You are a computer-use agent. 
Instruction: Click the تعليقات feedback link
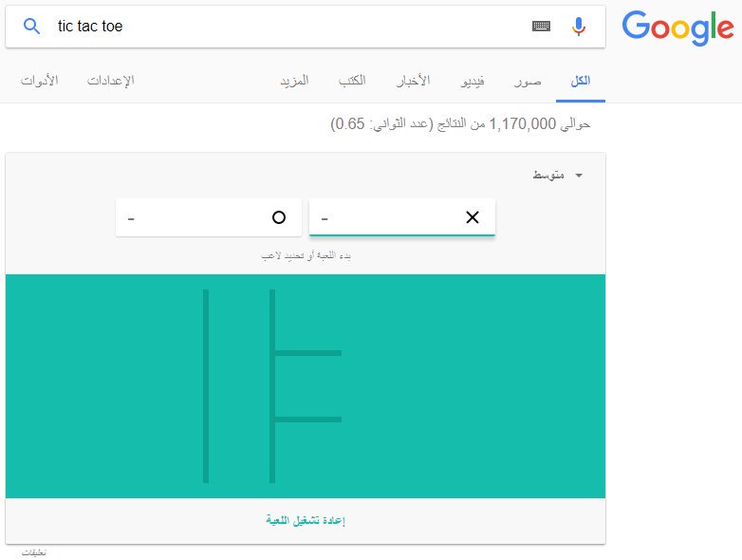point(34,551)
